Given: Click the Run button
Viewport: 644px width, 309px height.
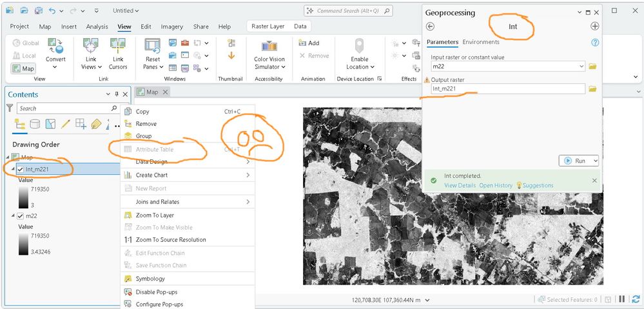Looking at the screenshot, I should coord(576,161).
